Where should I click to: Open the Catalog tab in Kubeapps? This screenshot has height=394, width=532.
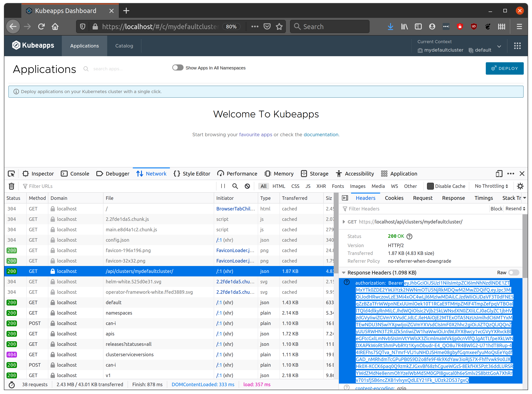(124, 46)
